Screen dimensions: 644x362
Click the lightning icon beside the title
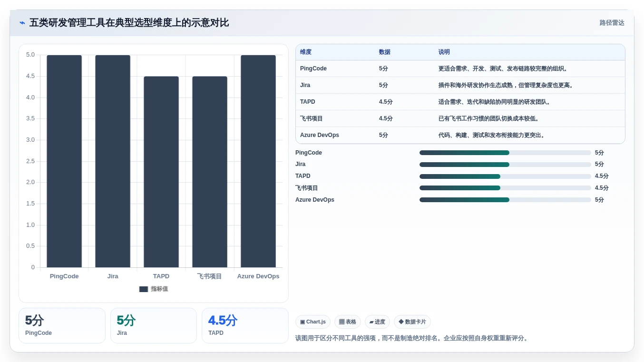pos(22,23)
